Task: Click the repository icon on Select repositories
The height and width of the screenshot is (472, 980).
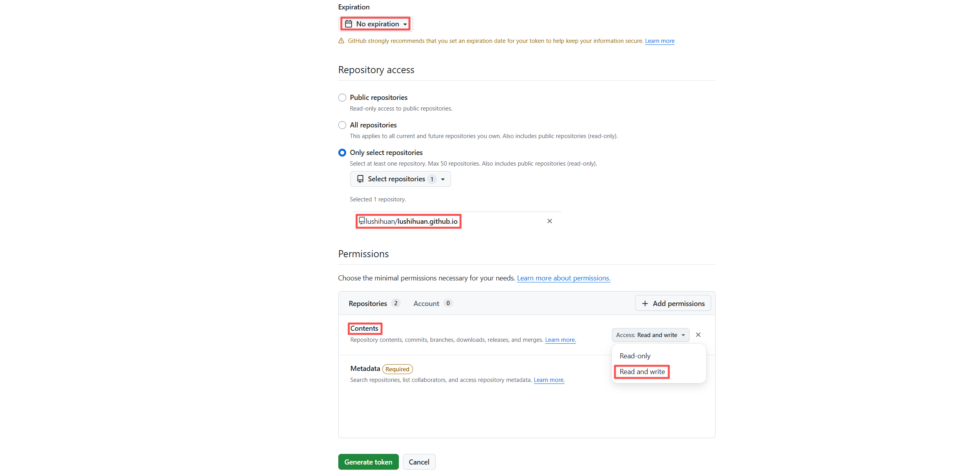Action: pos(360,179)
